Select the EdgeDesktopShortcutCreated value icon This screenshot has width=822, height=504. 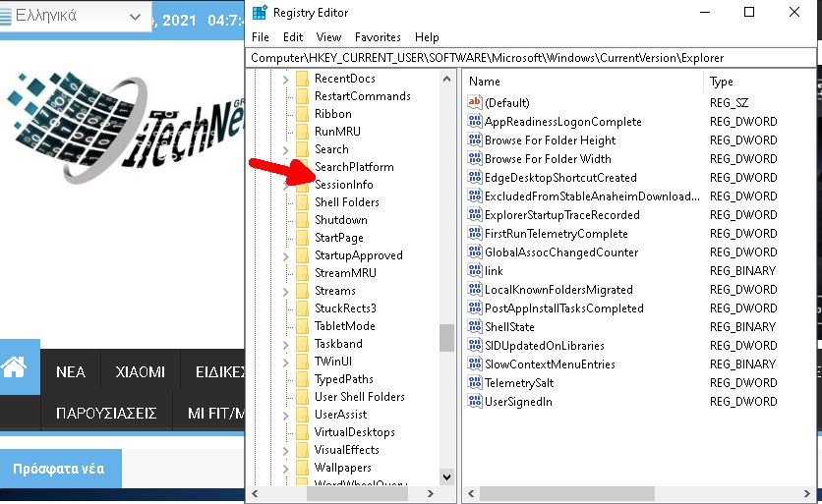(x=475, y=177)
